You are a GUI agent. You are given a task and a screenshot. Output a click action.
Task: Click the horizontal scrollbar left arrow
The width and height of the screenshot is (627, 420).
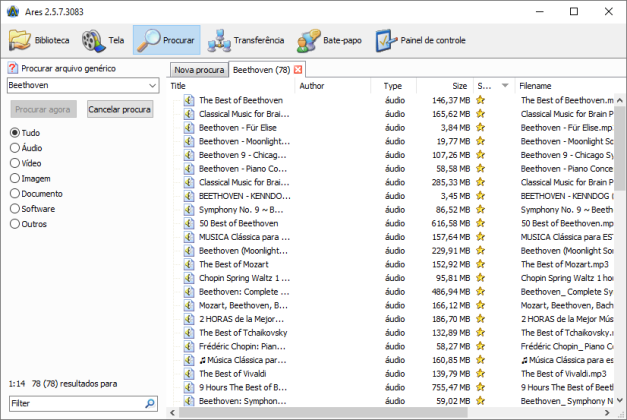tap(173, 412)
